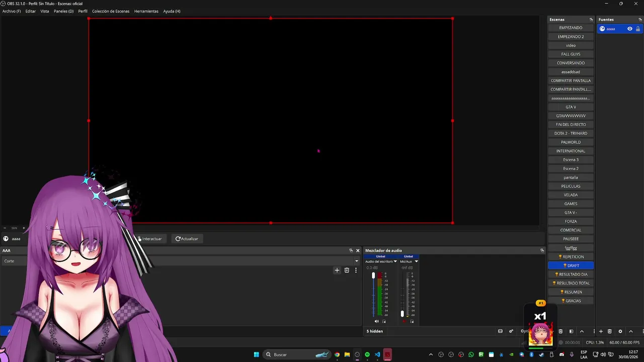Zoom in the preview with the plus icon
The height and width of the screenshot is (362, 644).
pyautogui.click(x=23, y=228)
